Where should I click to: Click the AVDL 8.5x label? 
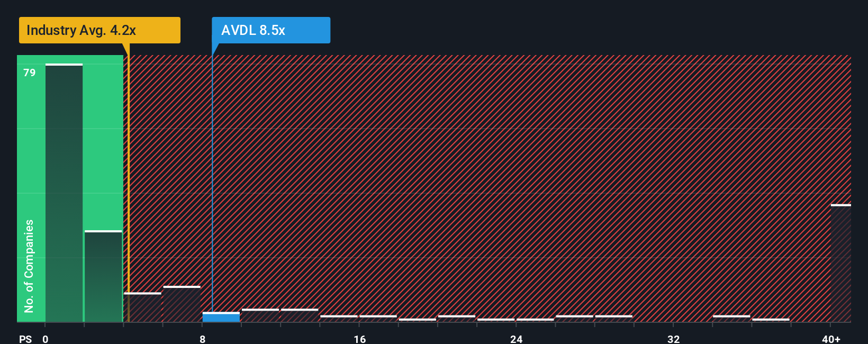point(271,30)
